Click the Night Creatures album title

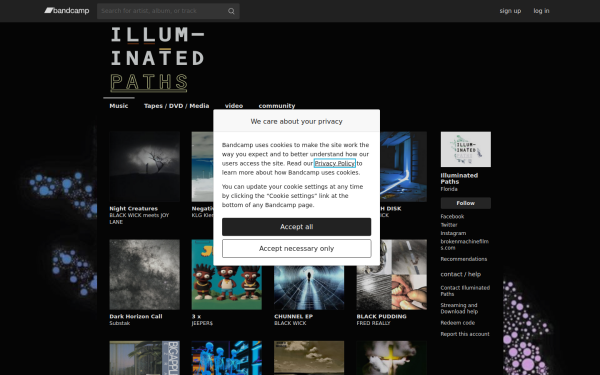tap(134, 209)
